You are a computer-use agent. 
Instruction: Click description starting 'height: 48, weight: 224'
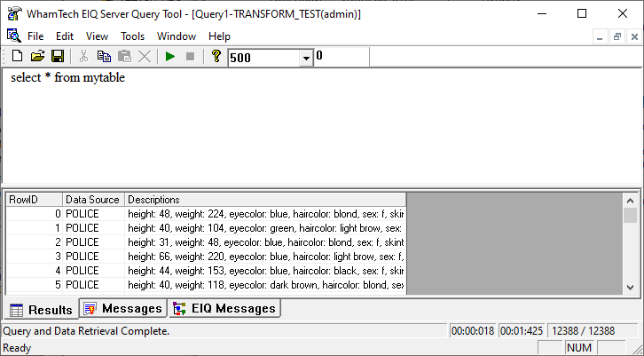[265, 214]
